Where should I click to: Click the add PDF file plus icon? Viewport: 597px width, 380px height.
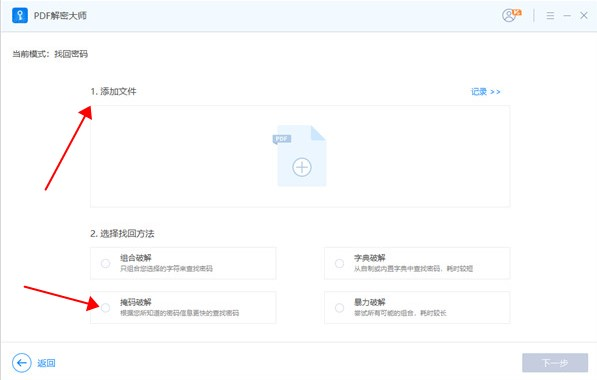coord(302,167)
